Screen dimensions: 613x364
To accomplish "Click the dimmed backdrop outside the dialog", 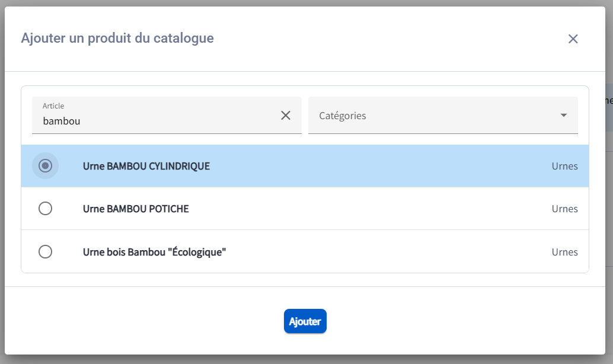I will point(609,237).
